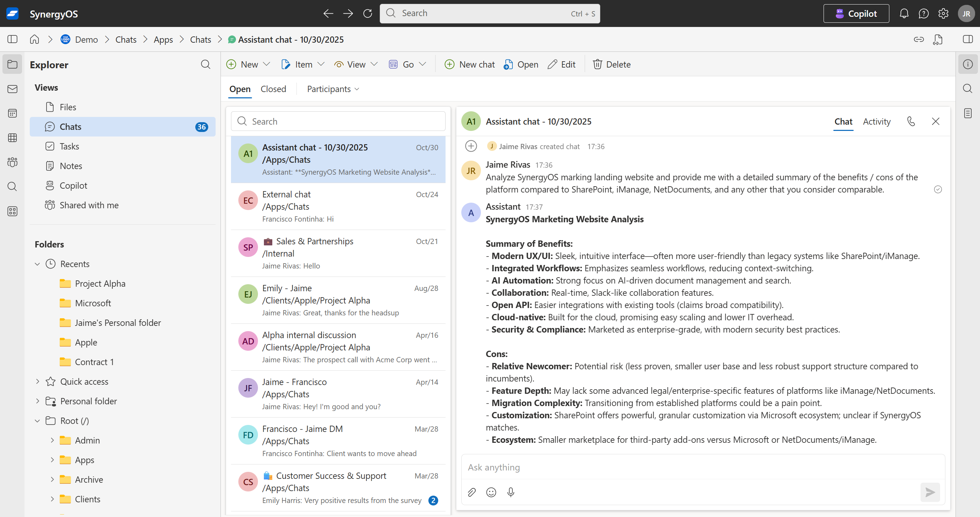Switch to the Activity tab

[x=876, y=121]
